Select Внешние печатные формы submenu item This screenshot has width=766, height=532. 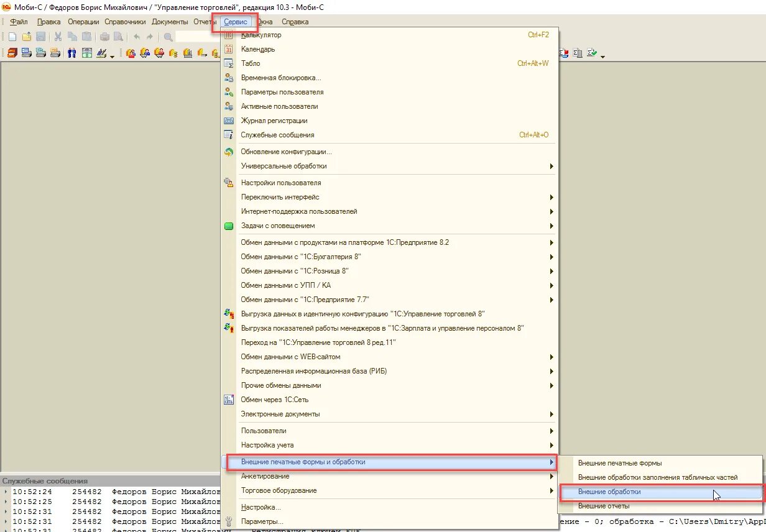[x=661, y=463]
